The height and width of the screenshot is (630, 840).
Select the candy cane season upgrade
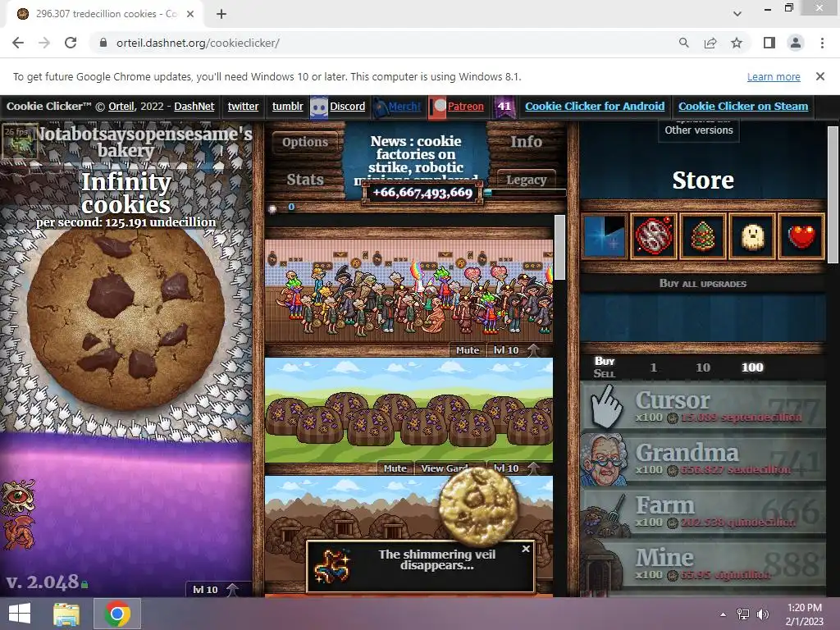coord(654,235)
